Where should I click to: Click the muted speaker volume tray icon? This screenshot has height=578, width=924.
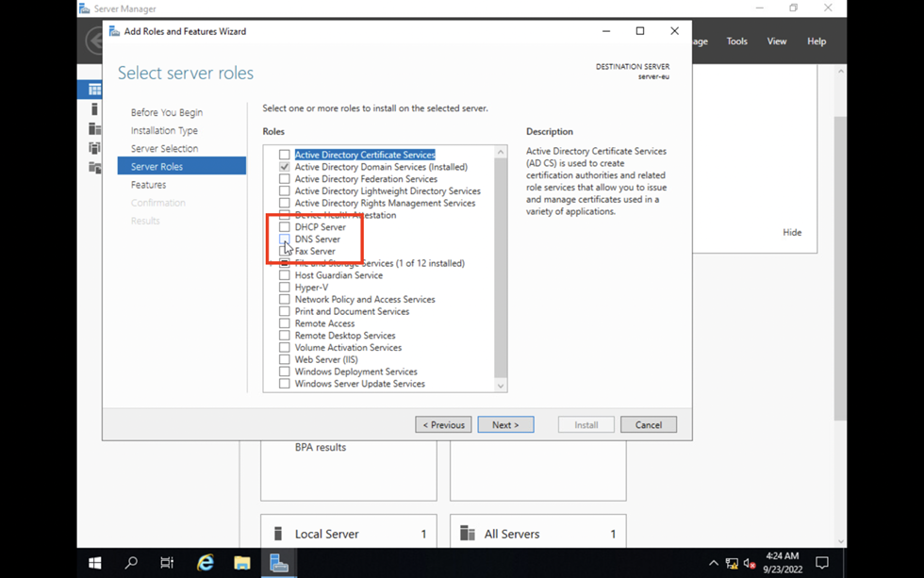[750, 564]
